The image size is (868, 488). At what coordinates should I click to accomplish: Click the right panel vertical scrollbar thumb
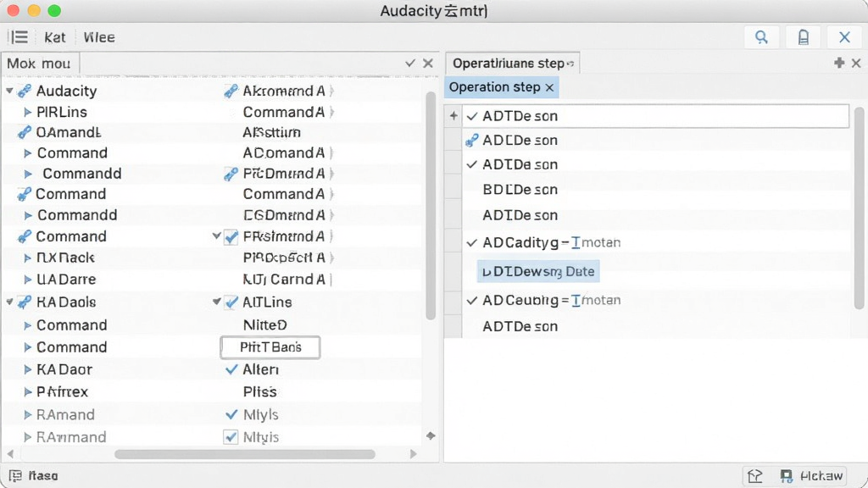(x=859, y=208)
